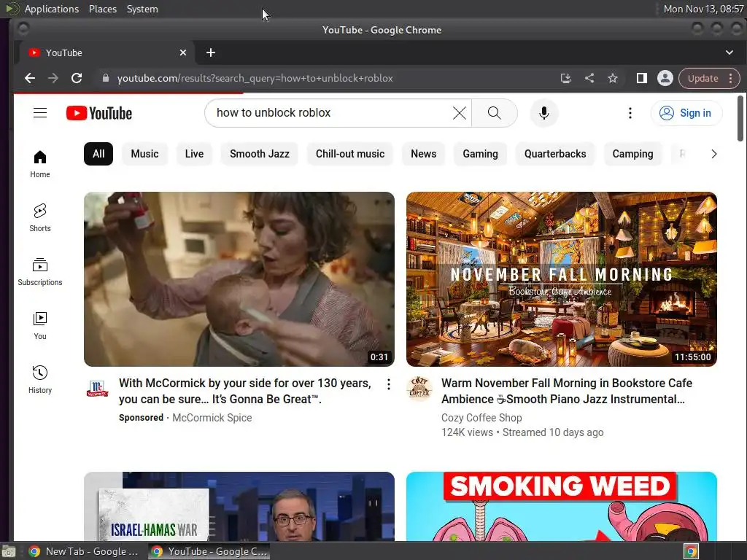The height and width of the screenshot is (560, 747).
Task: Play the McCormick ad thumbnail
Action: (239, 279)
